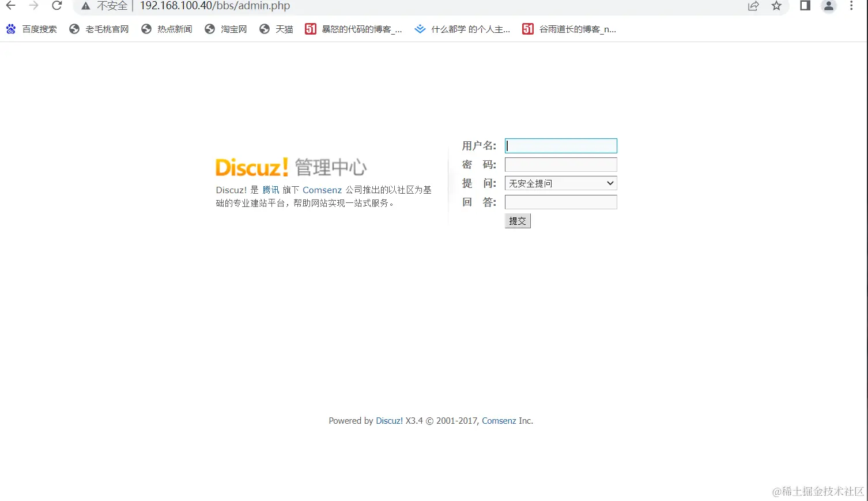The width and height of the screenshot is (868, 501).
Task: Click the globe icon of 天猫
Action: [x=265, y=29]
